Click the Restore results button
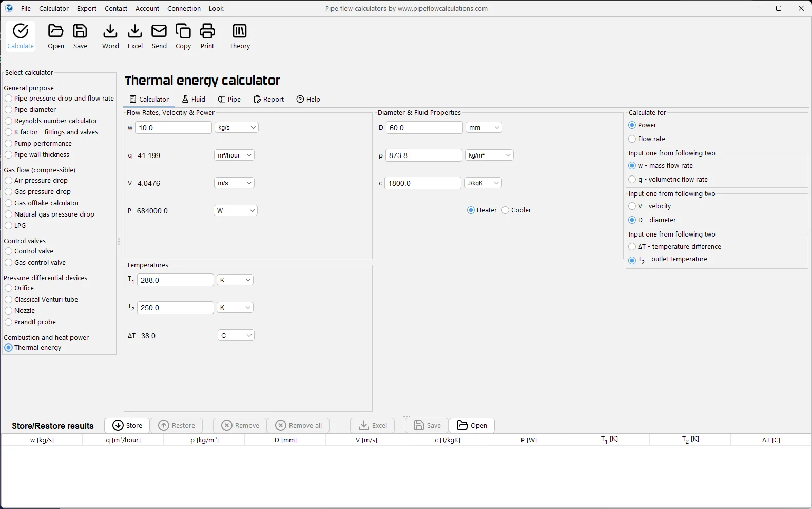This screenshot has height=509, width=812. tap(177, 425)
